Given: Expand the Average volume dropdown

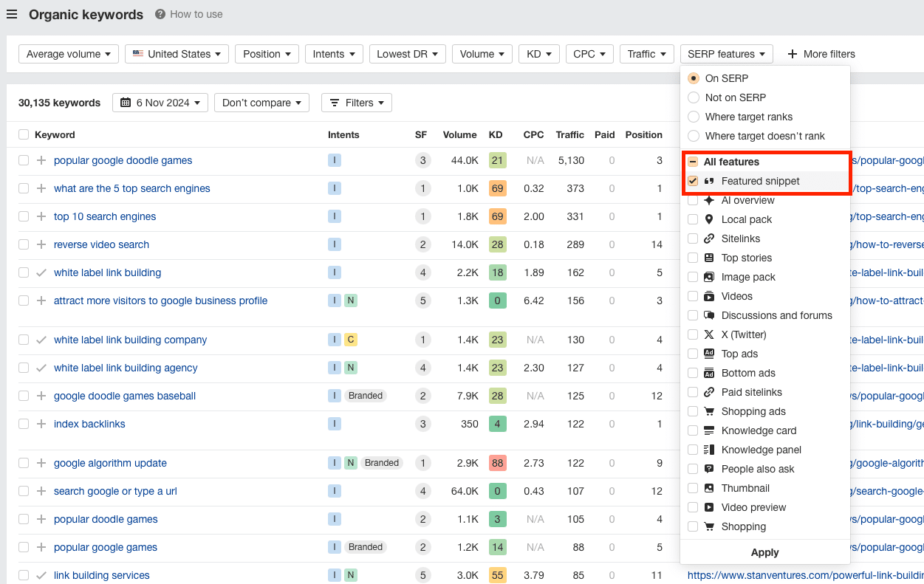Looking at the screenshot, I should [x=68, y=54].
